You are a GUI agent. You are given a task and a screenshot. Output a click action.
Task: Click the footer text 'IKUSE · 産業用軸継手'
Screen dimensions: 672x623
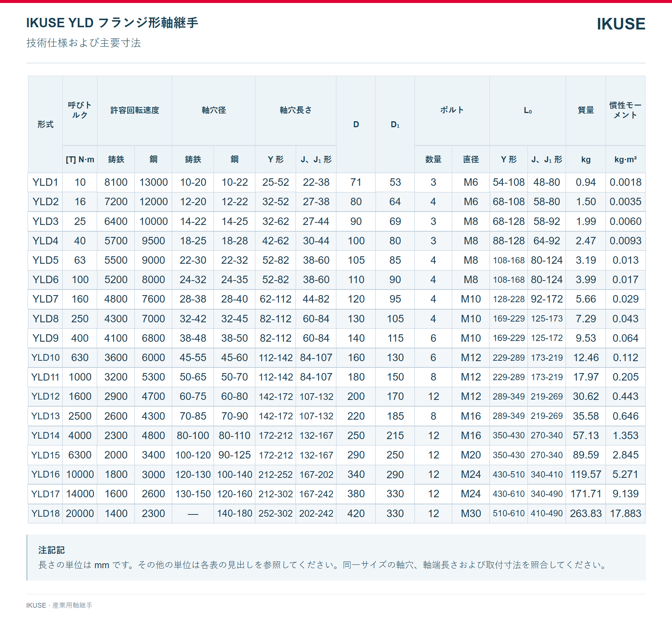click(59, 605)
